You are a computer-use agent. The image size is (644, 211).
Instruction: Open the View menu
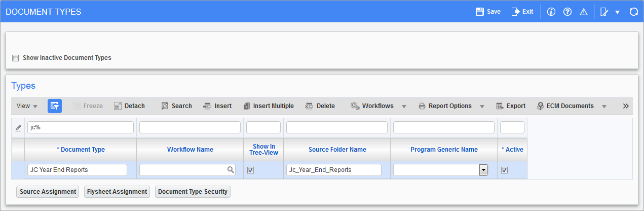pos(27,106)
